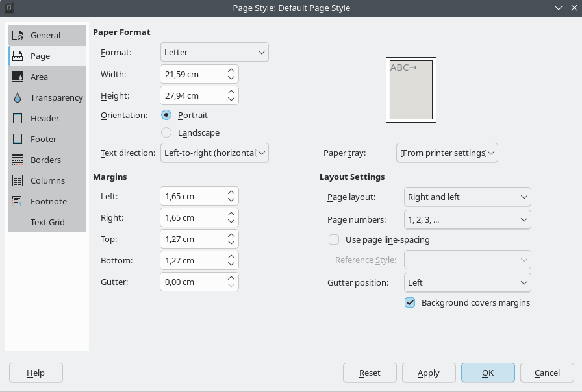
Task: Open the paper Format dropdown
Action: (214, 52)
